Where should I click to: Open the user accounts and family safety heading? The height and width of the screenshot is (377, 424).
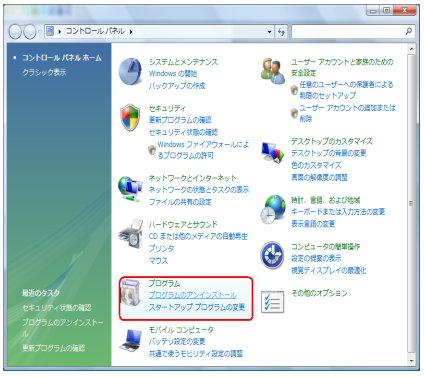(342, 67)
